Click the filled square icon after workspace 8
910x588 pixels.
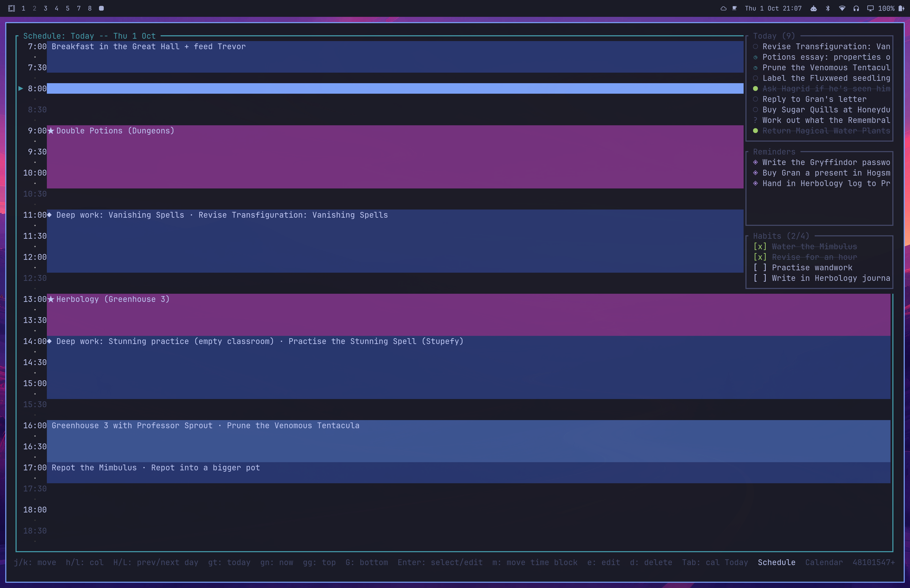point(101,8)
